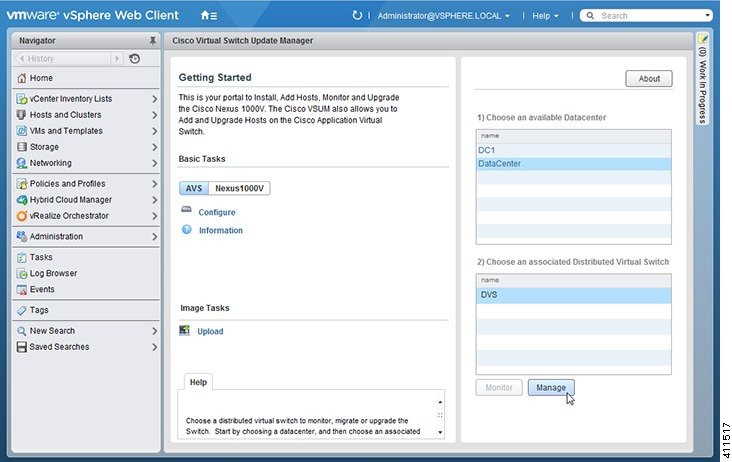Sort datacenter list by name header
Viewport: 732px width, 462px height.
[x=573, y=136]
